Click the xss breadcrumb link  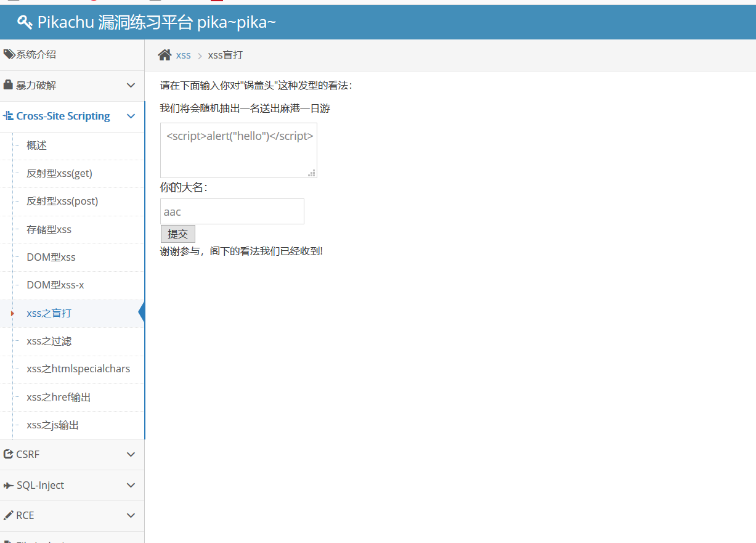(x=183, y=55)
